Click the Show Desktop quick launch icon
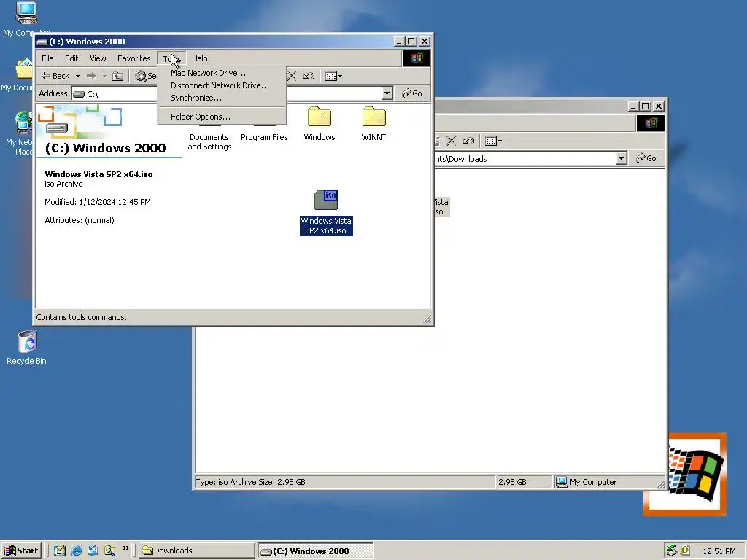Viewport: 747px width, 560px height. click(60, 551)
